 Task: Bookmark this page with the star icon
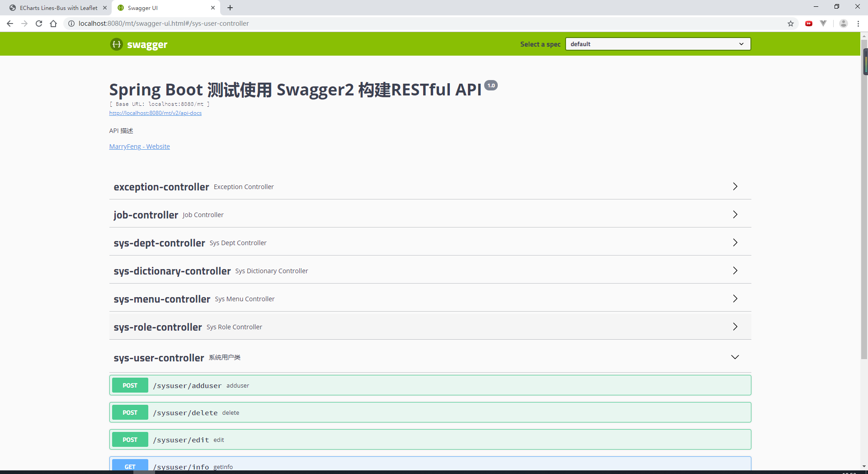click(x=791, y=24)
